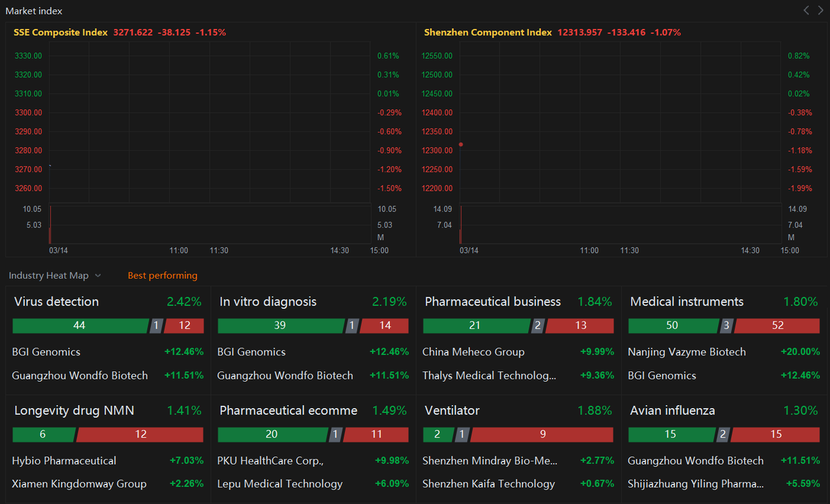Open the Ventilator industry heading
830x504 pixels.
click(452, 411)
